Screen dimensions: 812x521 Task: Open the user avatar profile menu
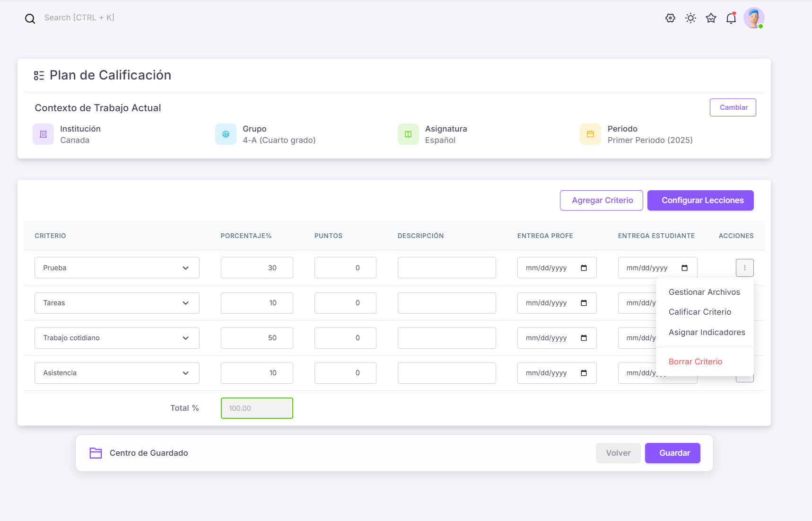click(753, 18)
